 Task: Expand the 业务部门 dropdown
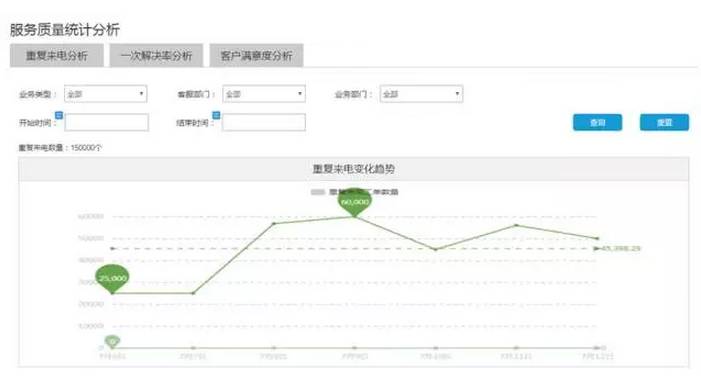point(422,94)
